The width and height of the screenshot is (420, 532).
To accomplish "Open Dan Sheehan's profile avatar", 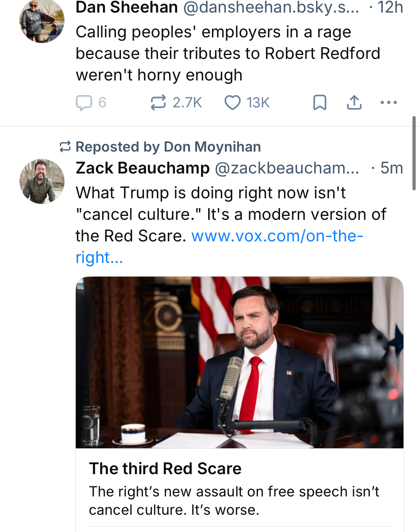I will click(42, 21).
